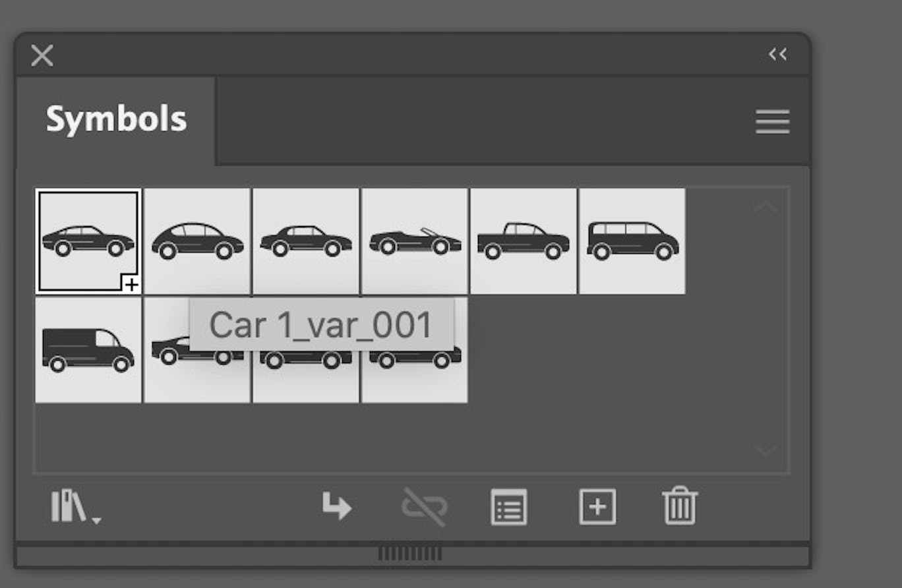Select the minivan symbol
The height and width of the screenshot is (588, 902).
[632, 241]
